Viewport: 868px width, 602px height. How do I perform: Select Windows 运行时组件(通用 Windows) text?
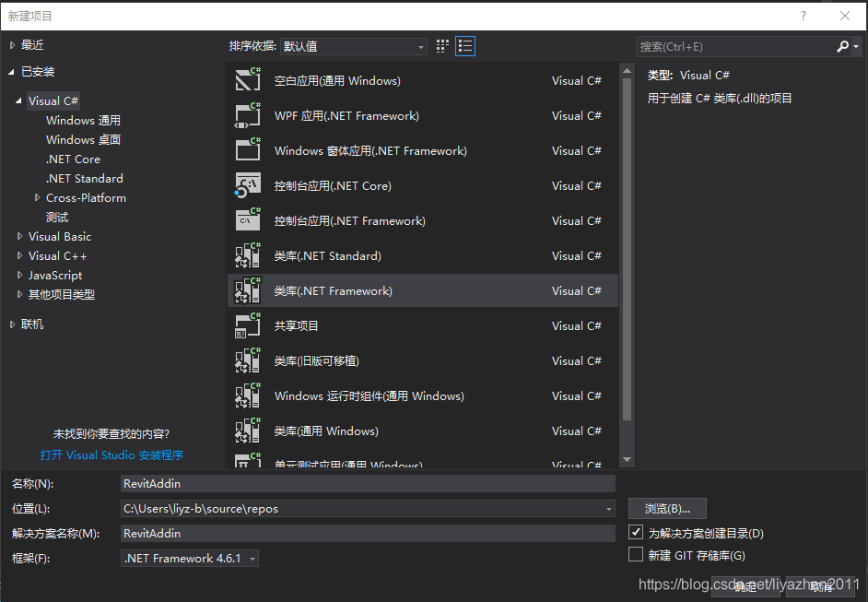[369, 396]
